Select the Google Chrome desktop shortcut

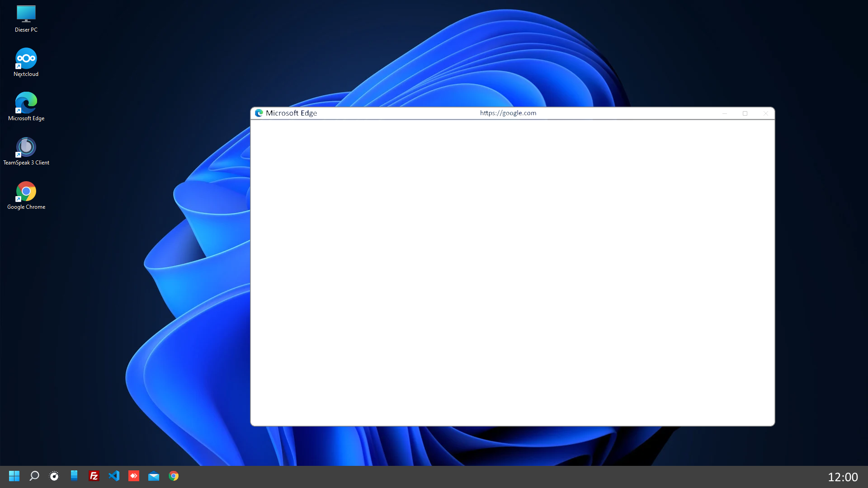pyautogui.click(x=26, y=195)
